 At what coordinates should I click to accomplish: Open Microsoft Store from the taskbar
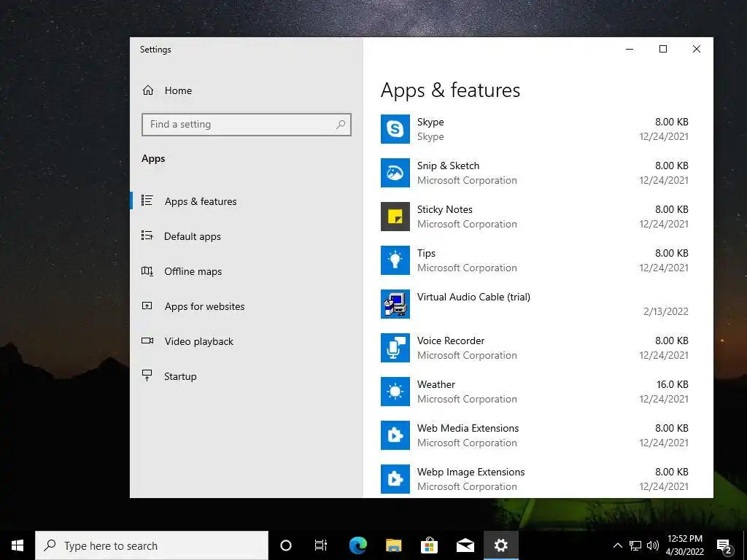pos(429,545)
